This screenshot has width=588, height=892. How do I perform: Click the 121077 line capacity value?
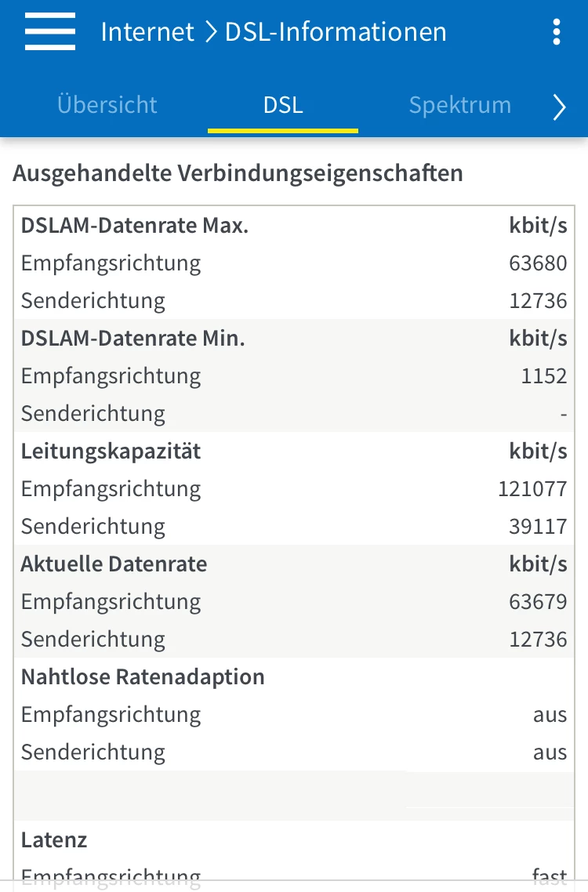click(x=532, y=489)
